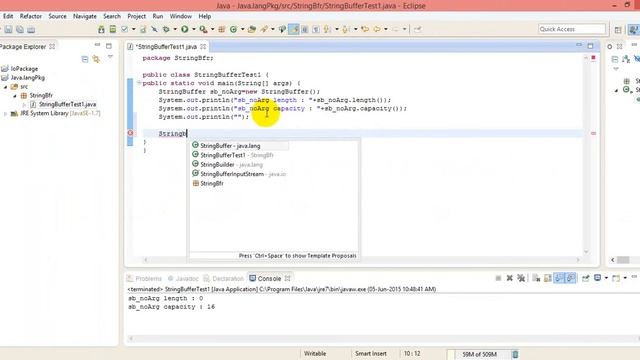The width and height of the screenshot is (640, 360).
Task: Click the Last Edit Location icon
Action: coord(365,29)
